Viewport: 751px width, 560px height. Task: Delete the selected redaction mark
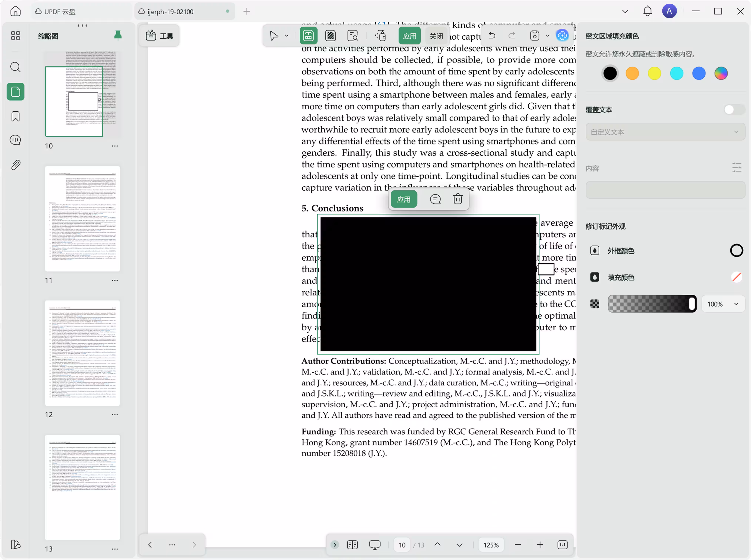tap(457, 199)
